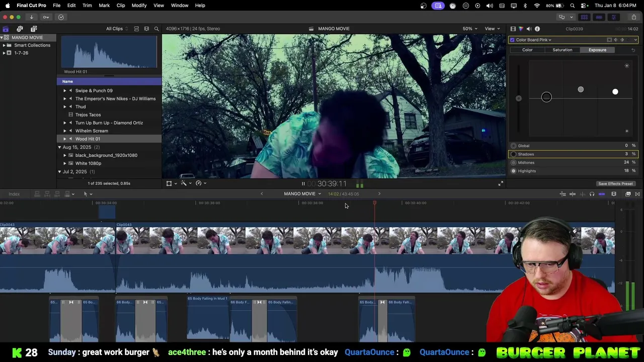The width and height of the screenshot is (644, 362).
Task: Switch to the Color tab
Action: 527,50
